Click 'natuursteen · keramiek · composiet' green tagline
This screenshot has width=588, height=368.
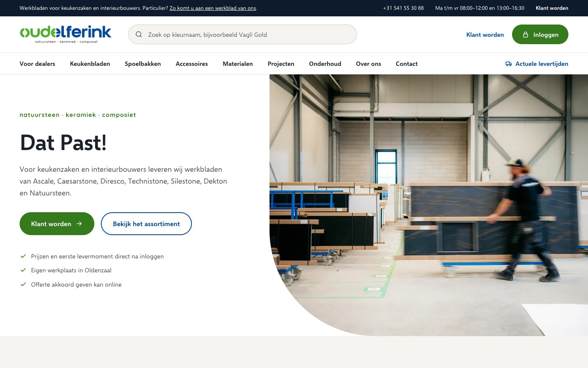click(78, 115)
